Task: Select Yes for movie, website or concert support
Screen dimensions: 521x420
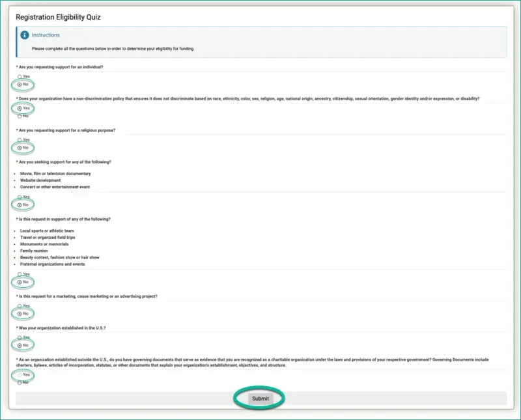Action: coord(20,197)
